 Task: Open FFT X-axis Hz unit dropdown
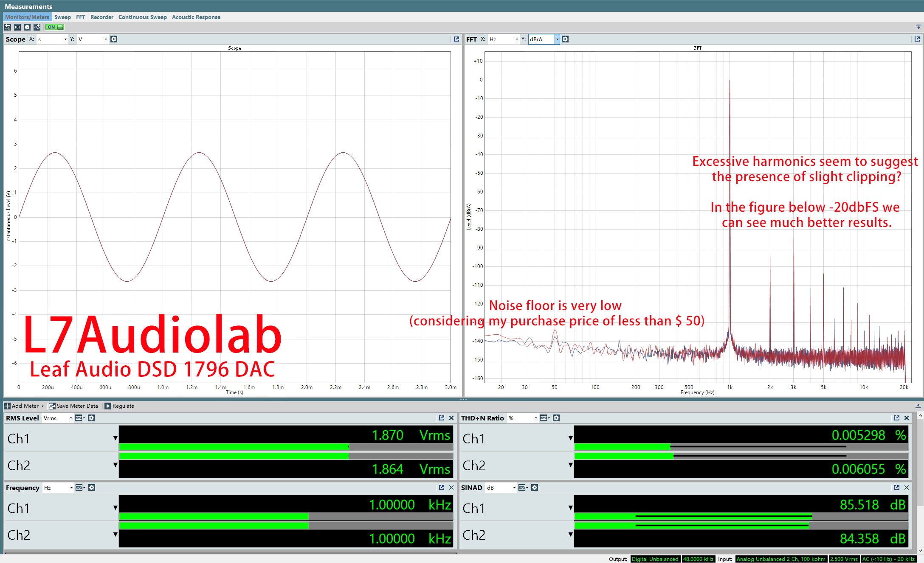[x=504, y=39]
